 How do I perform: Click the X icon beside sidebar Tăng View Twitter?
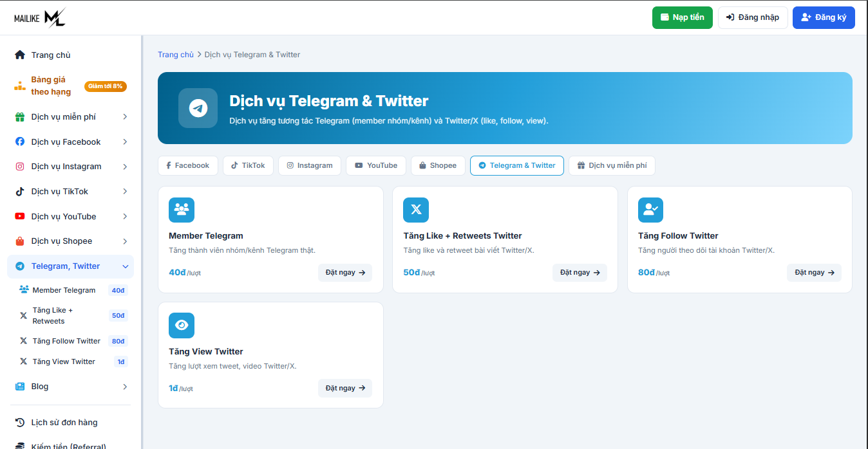pyautogui.click(x=24, y=362)
